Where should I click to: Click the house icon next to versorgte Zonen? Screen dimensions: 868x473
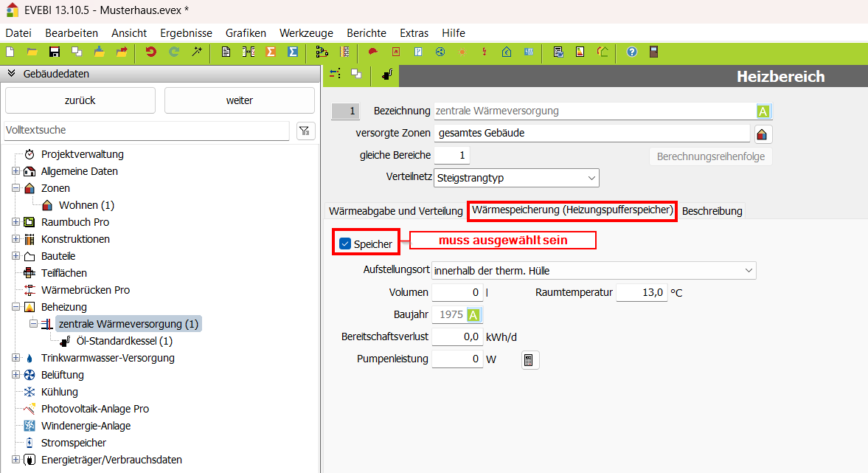[x=763, y=134]
